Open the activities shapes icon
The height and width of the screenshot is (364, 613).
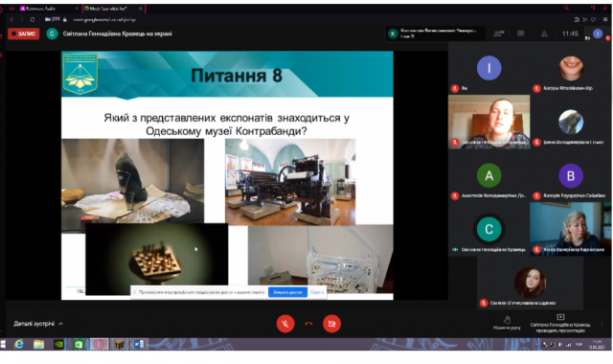(544, 34)
